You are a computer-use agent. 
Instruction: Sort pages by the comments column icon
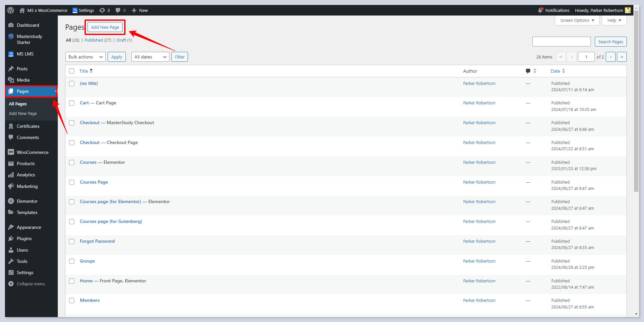tap(528, 71)
